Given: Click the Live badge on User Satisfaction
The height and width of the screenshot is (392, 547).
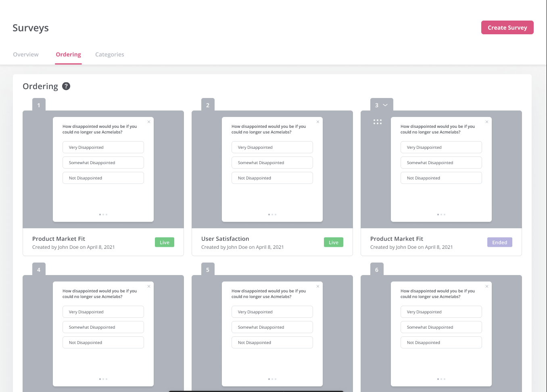Looking at the screenshot, I should tap(333, 242).
